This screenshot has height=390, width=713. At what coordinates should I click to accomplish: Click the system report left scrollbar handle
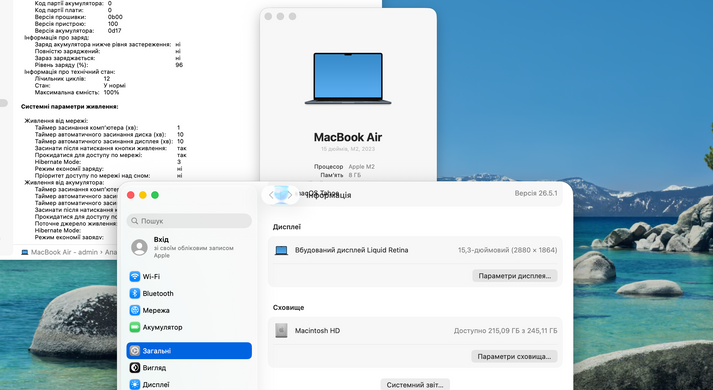4,103
